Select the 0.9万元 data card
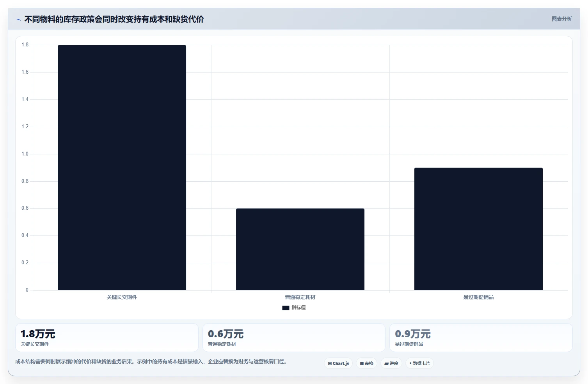Viewport: 588px width, 384px height. point(481,338)
